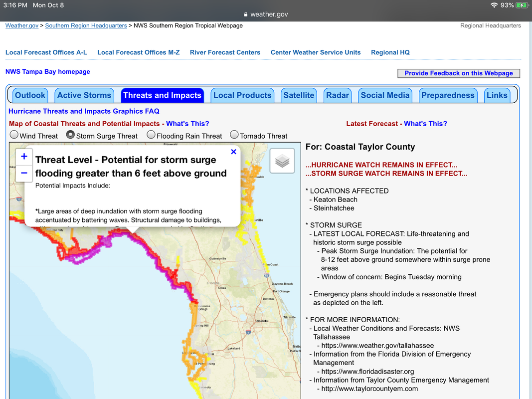Screen dimensions: 532x399
Task: Open the Preparedness tab
Action: (448, 95)
